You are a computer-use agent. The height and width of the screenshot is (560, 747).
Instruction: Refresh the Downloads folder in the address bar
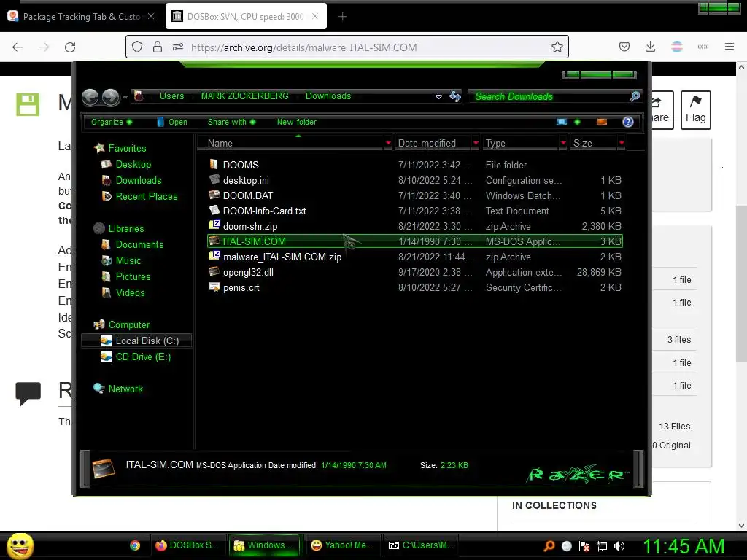[x=455, y=97]
